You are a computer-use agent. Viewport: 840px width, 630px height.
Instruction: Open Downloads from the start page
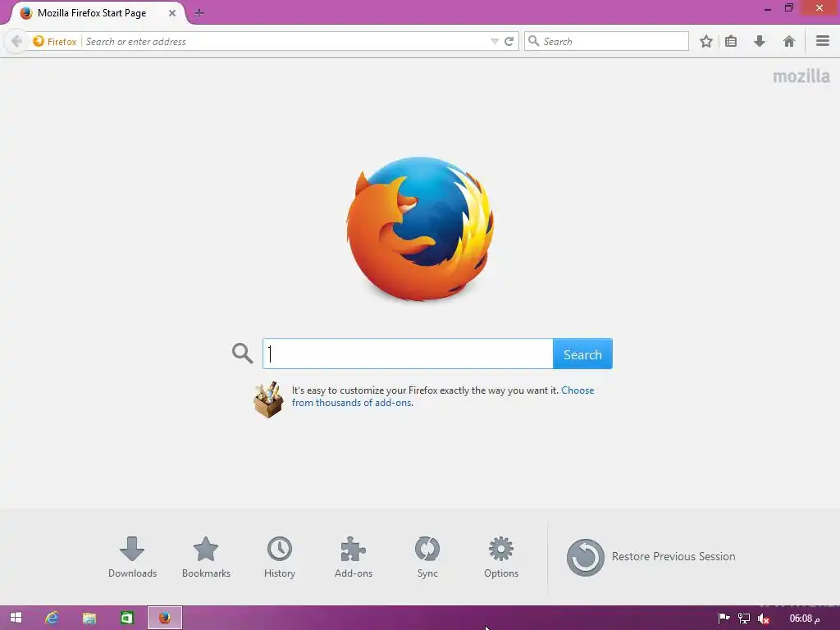(132, 557)
